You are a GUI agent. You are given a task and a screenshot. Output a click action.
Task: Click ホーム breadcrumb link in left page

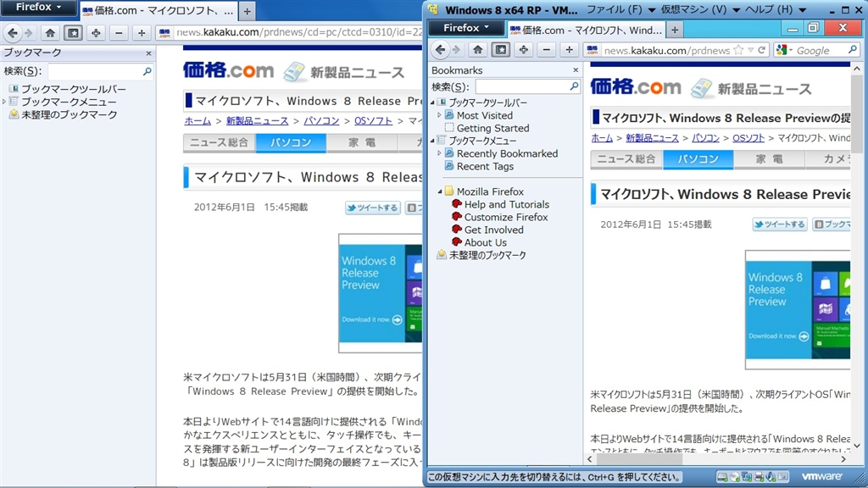tap(198, 120)
